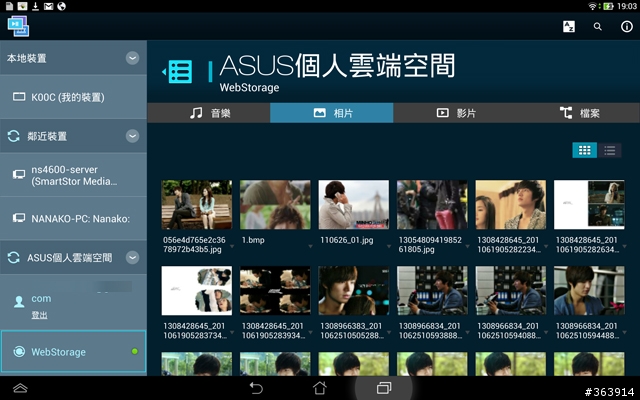Refresh cloud with the ASUS個人雲端空間 sync icon

point(13,258)
